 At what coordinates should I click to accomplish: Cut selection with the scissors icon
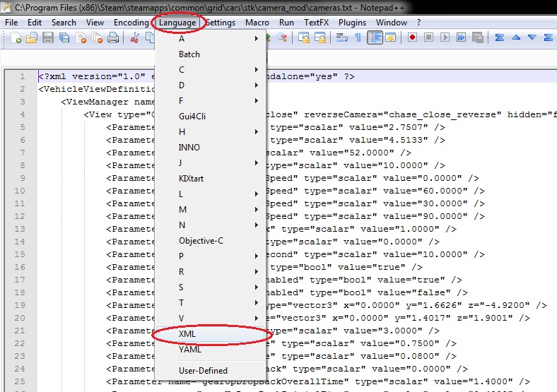pos(134,37)
